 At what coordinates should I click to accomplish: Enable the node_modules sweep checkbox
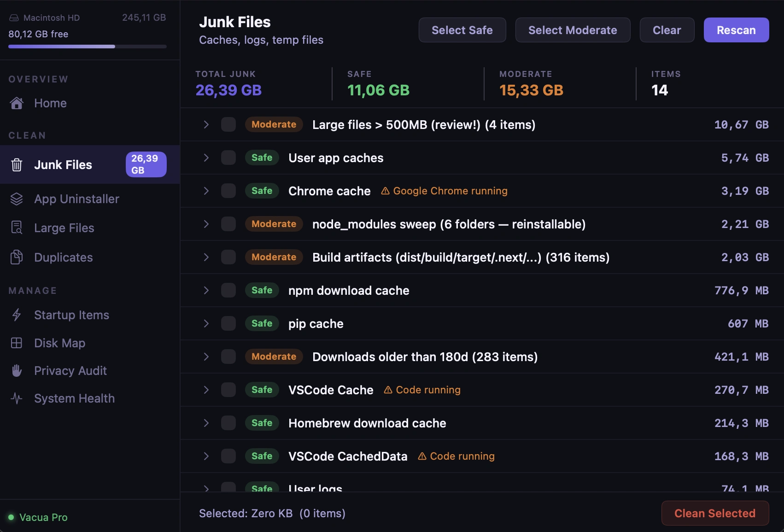pyautogui.click(x=228, y=224)
